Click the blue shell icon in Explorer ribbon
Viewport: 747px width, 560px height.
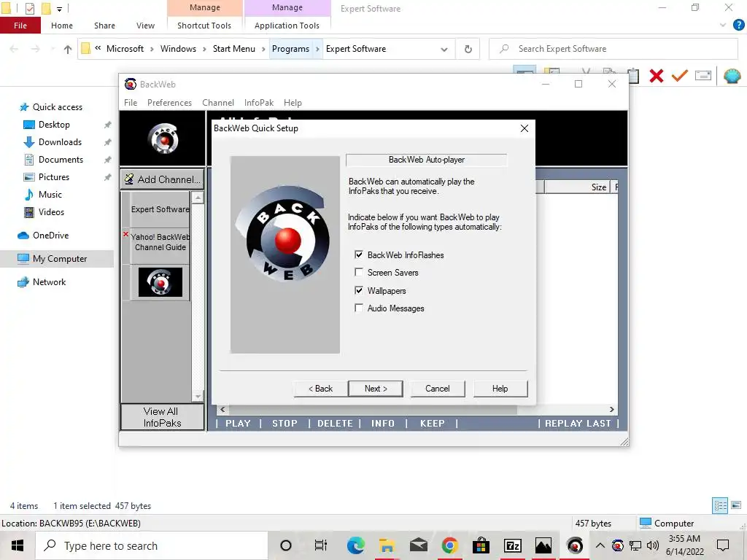[732, 76]
